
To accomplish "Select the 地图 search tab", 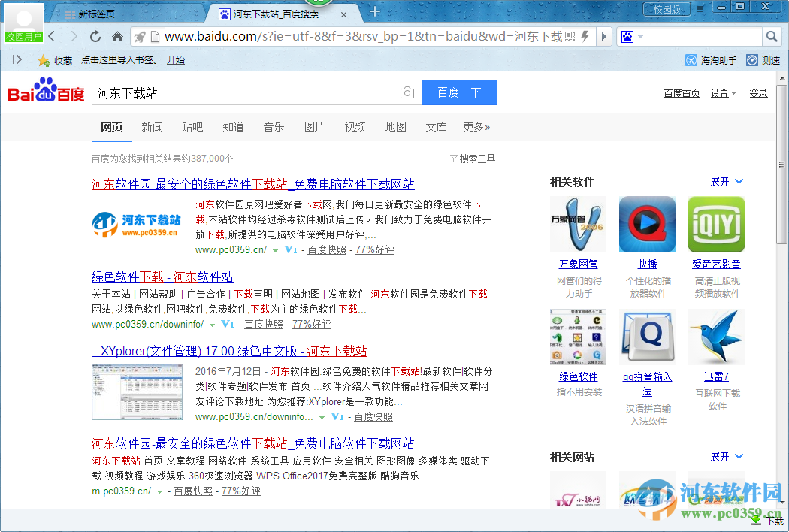I will point(395,127).
